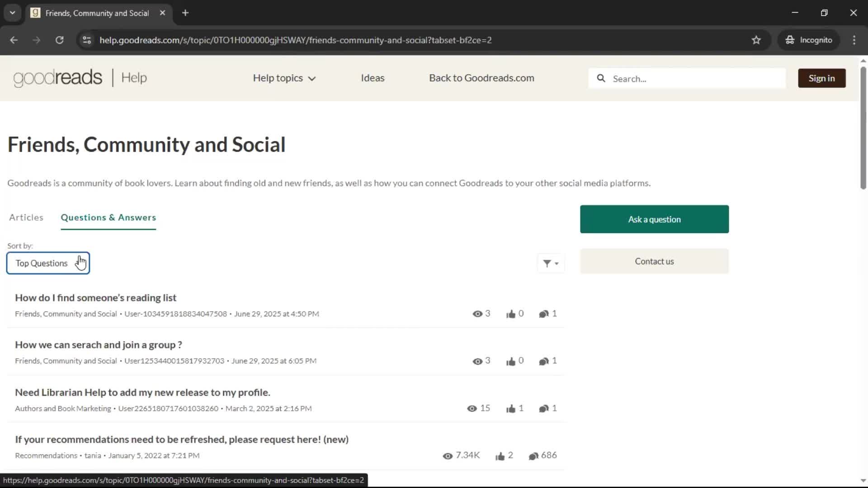Open 'How do I find someone's reading list'
868x488 pixels.
95,298
